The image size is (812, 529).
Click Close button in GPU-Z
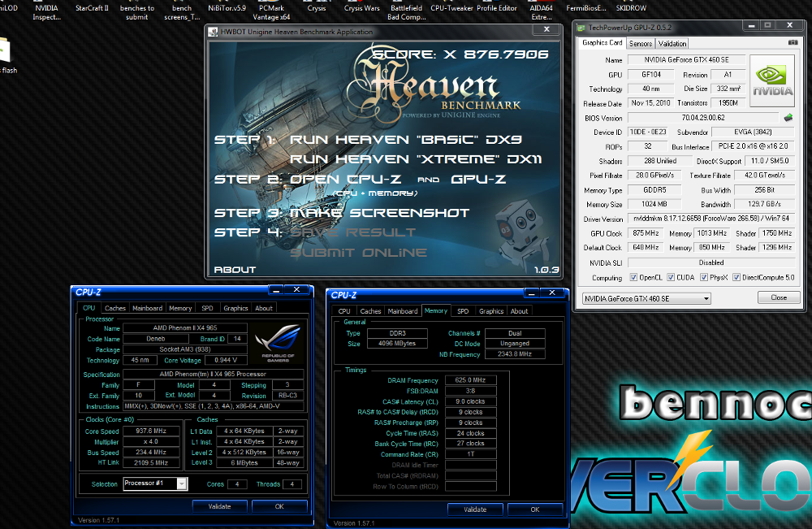pyautogui.click(x=779, y=297)
